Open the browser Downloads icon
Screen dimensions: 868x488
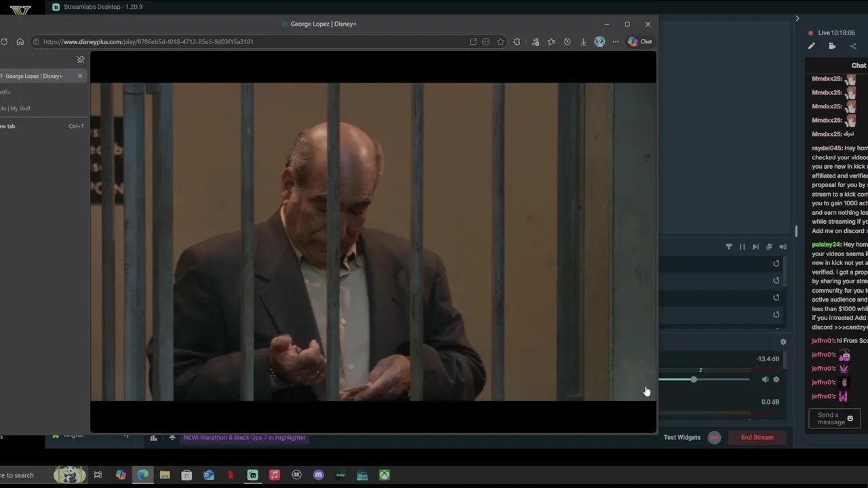(583, 41)
